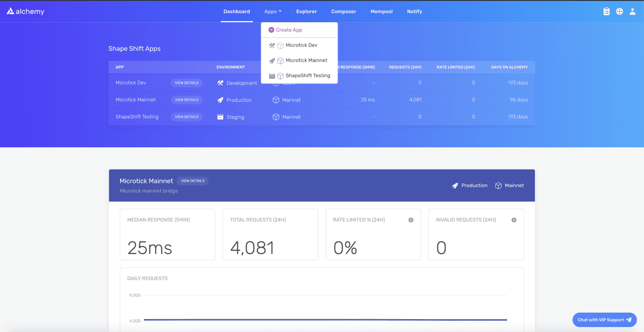This screenshot has width=644, height=332.
Task: Click the staging browser icon next to ShapeShift Testing
Action: pos(220,117)
